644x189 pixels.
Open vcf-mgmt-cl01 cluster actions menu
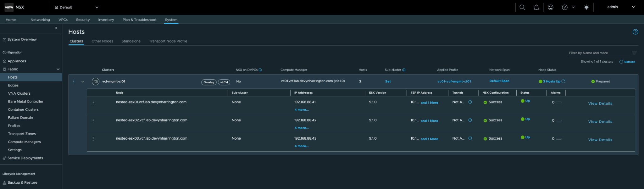click(x=74, y=81)
